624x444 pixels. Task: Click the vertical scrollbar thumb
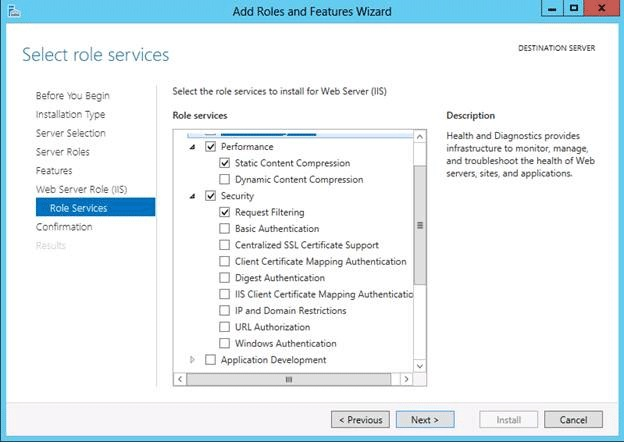[420, 225]
